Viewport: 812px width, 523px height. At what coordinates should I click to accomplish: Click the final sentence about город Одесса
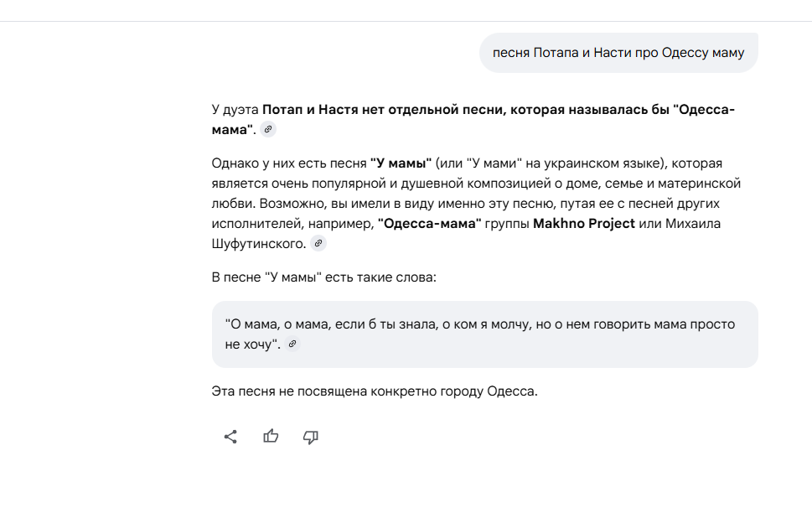374,391
